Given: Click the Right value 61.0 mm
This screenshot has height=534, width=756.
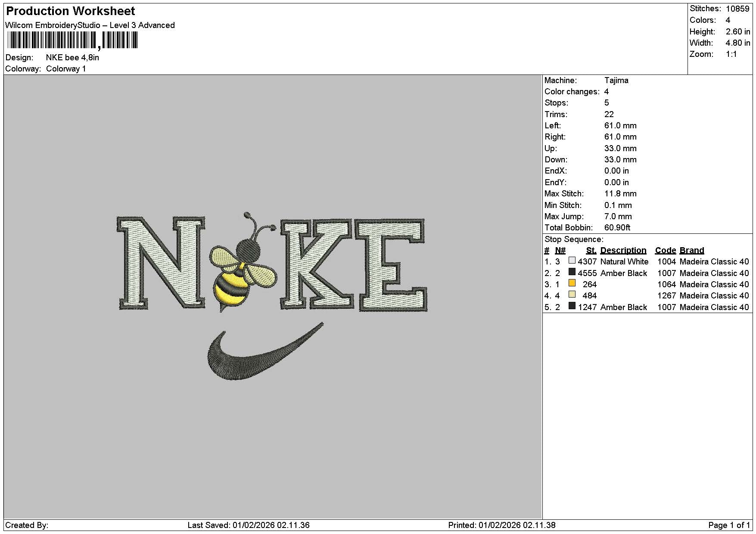Looking at the screenshot, I should point(620,137).
